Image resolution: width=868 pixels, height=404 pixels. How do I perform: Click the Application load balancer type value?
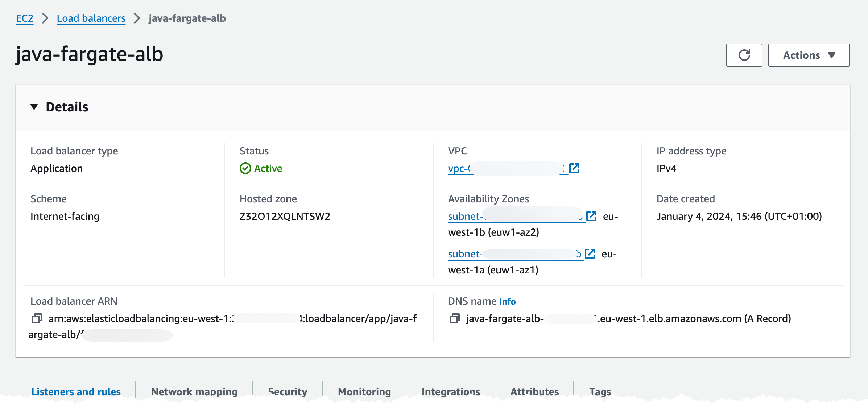(57, 169)
